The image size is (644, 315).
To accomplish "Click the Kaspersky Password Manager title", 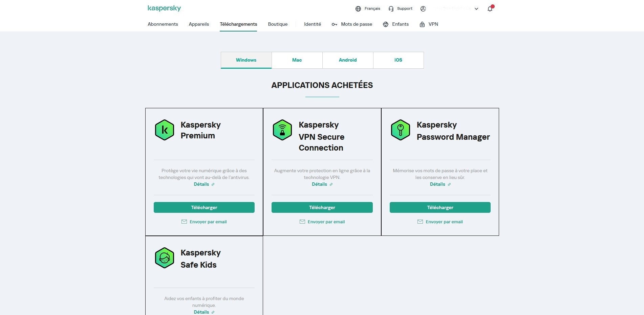I will point(453,131).
